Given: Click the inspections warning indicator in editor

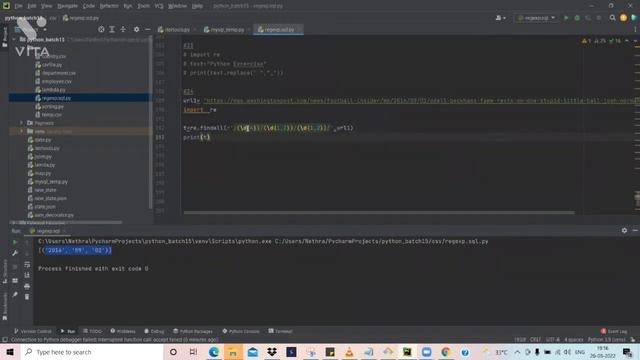Looking at the screenshot, I should 601,41.
